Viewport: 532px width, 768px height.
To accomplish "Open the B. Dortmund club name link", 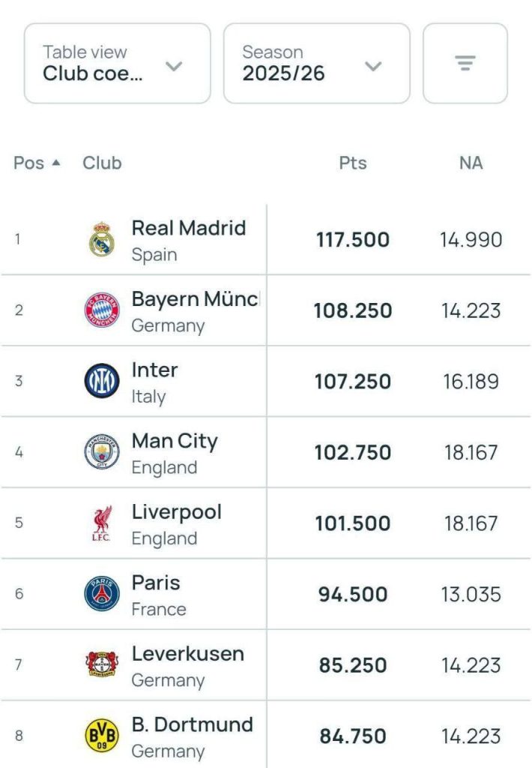I will point(192,725).
